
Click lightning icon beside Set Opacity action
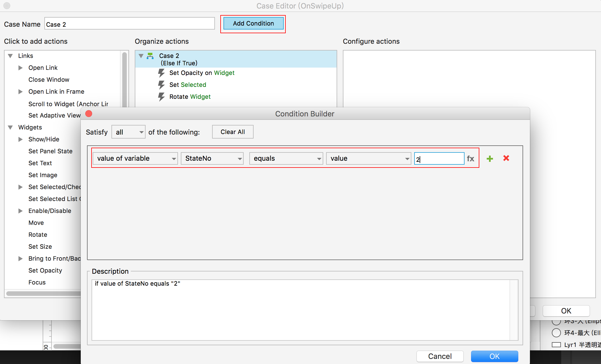pyautogui.click(x=161, y=73)
